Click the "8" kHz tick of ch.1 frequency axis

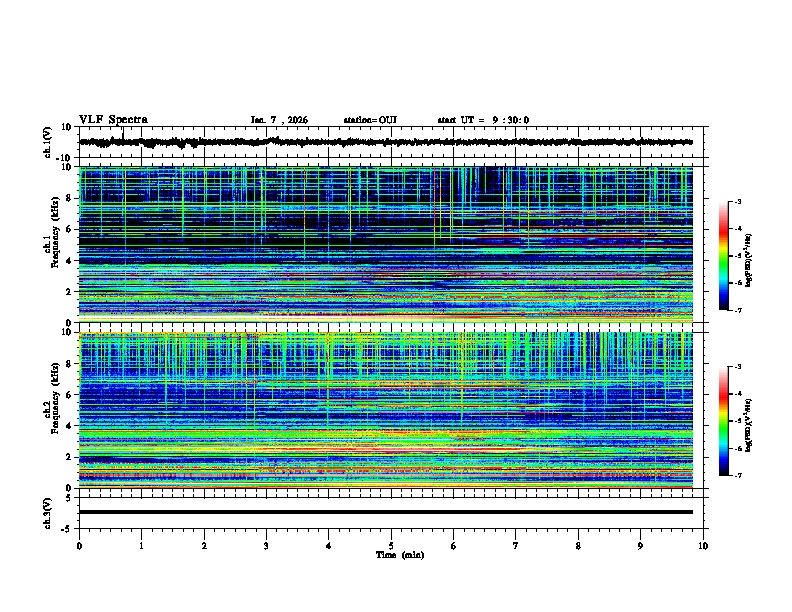click(x=70, y=198)
